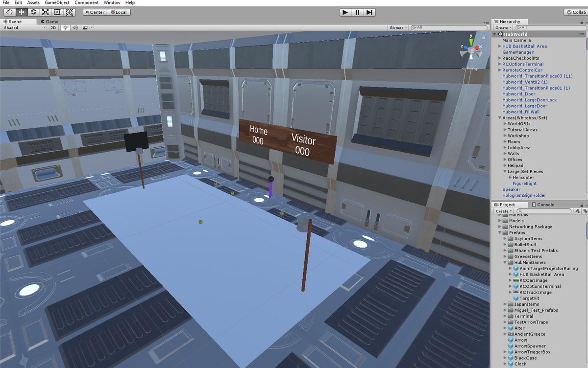The height and width of the screenshot is (368, 588).
Task: Click the Pause button
Action: (358, 12)
